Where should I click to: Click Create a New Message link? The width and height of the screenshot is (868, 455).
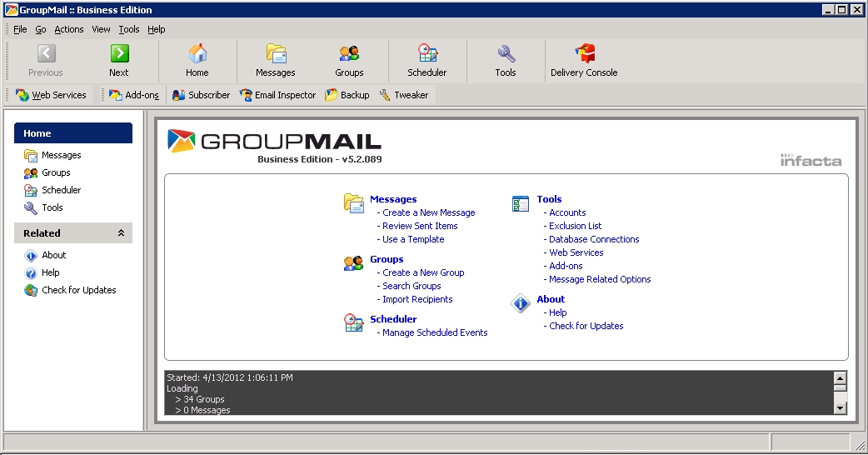(x=428, y=212)
